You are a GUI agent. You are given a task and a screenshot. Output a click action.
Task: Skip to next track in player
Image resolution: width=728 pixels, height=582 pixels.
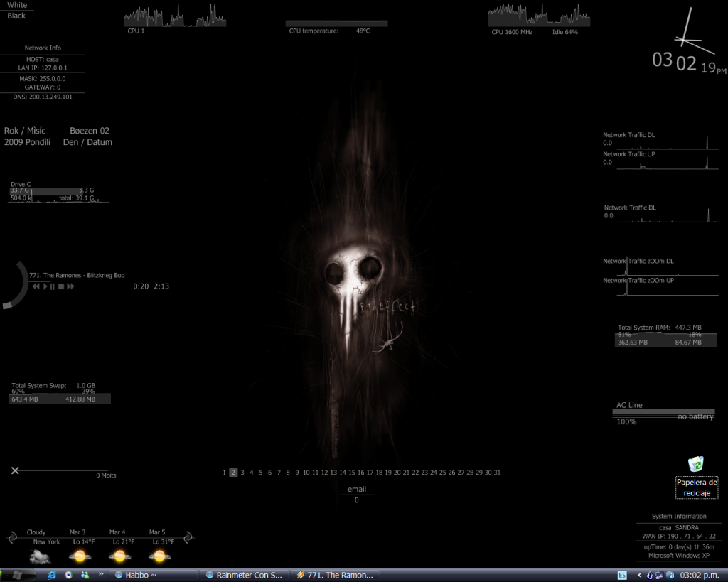click(70, 286)
